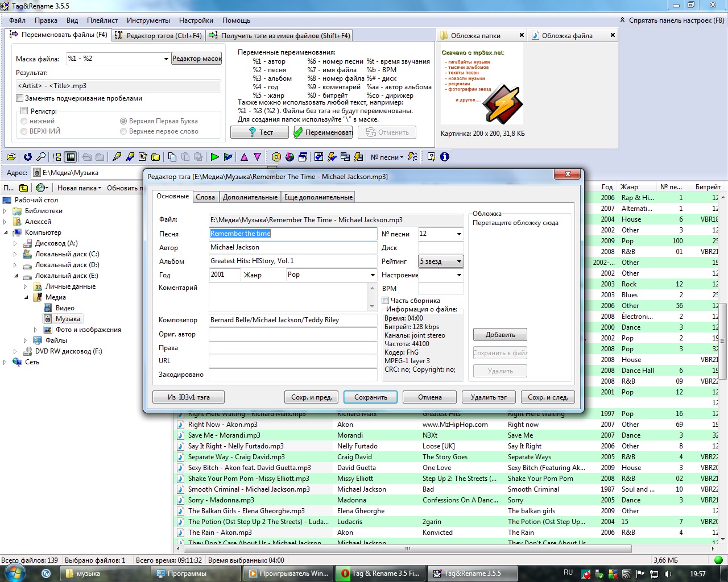
Task: Click the colorful globe disc toolbar icon
Action: pyautogui.click(x=289, y=157)
